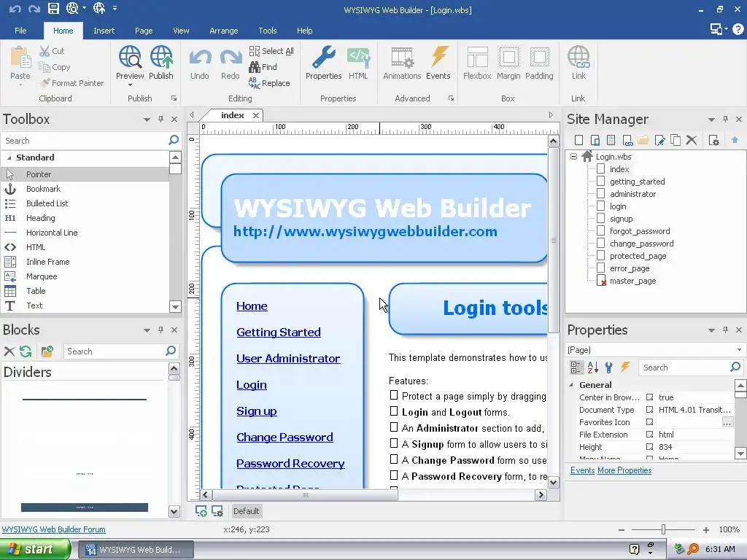Click the Default breakpoint button
Image resolution: width=747 pixels, height=560 pixels.
click(x=247, y=511)
